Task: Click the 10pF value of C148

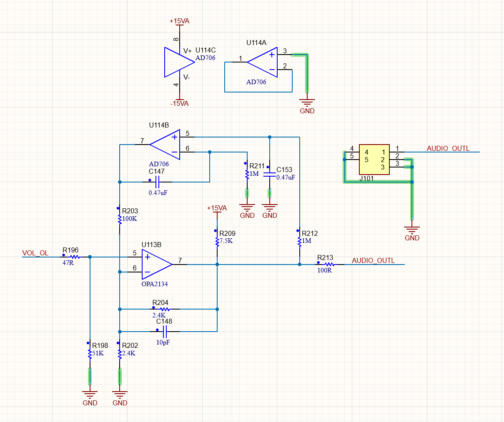Action: [x=163, y=342]
